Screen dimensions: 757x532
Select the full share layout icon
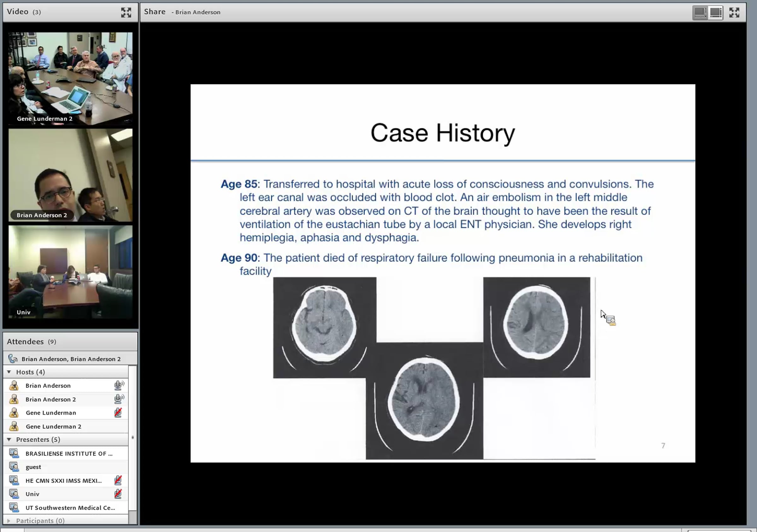(715, 13)
